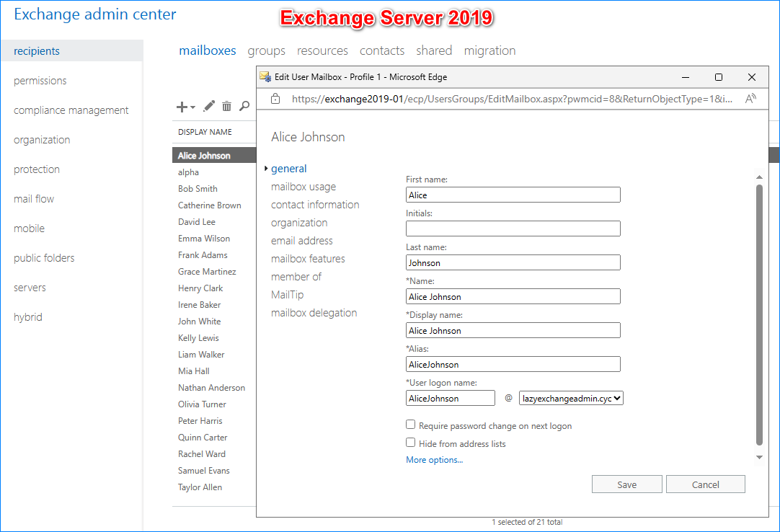Open organization in left navigation
Screen dimensions: 780x532
42,140
